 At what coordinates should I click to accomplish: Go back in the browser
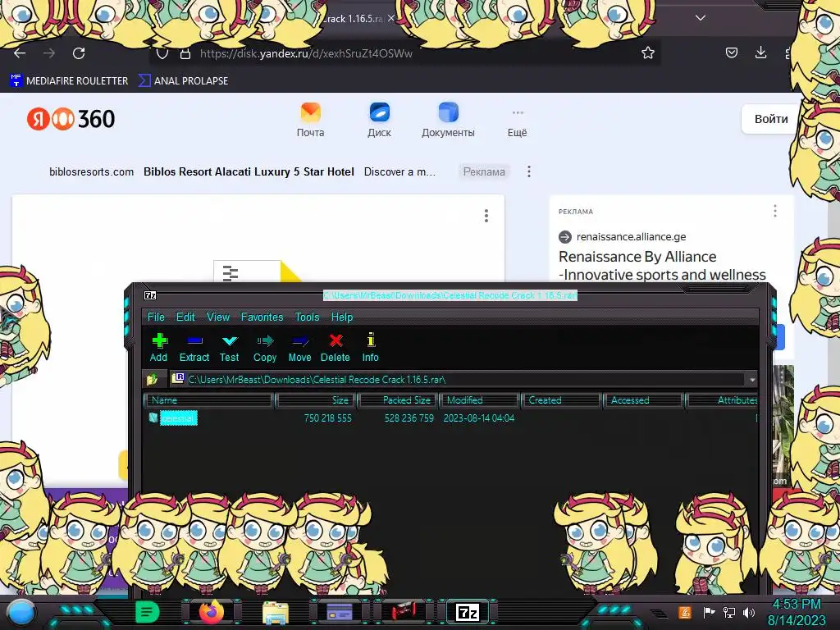(x=20, y=53)
